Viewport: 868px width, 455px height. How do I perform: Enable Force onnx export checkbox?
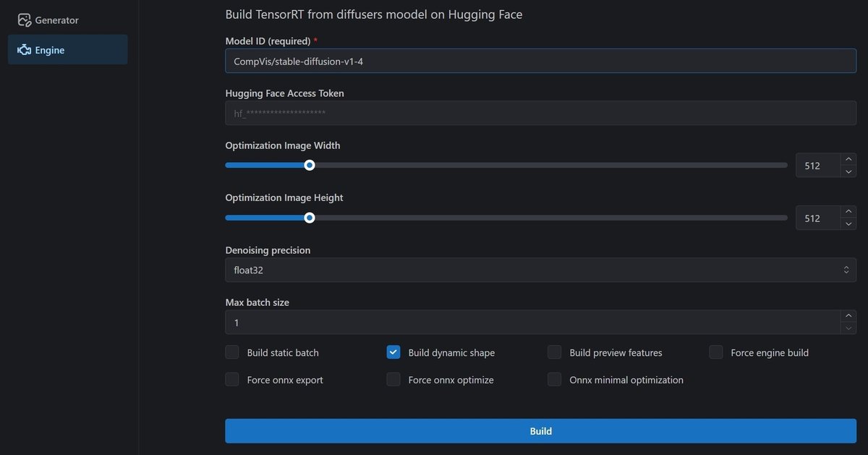click(232, 379)
